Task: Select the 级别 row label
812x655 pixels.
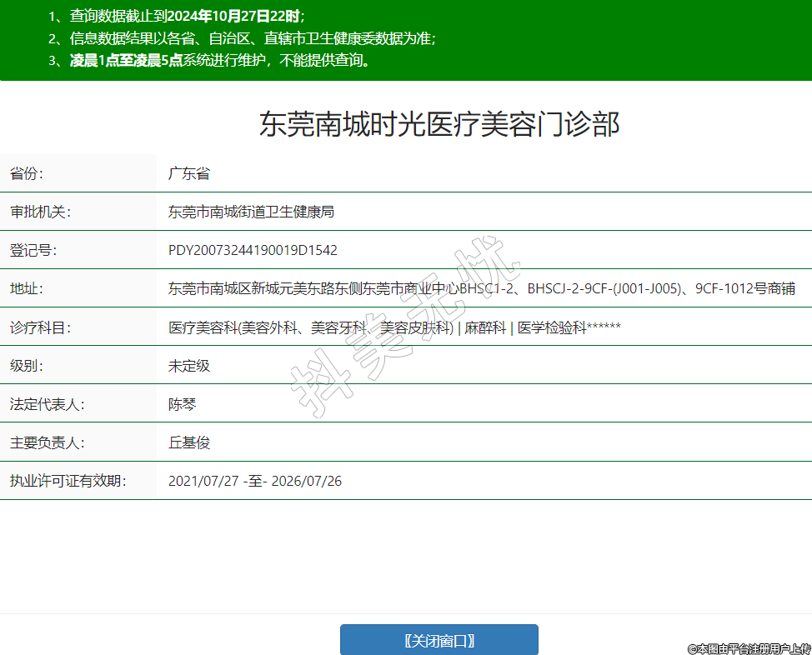Action: click(x=27, y=366)
